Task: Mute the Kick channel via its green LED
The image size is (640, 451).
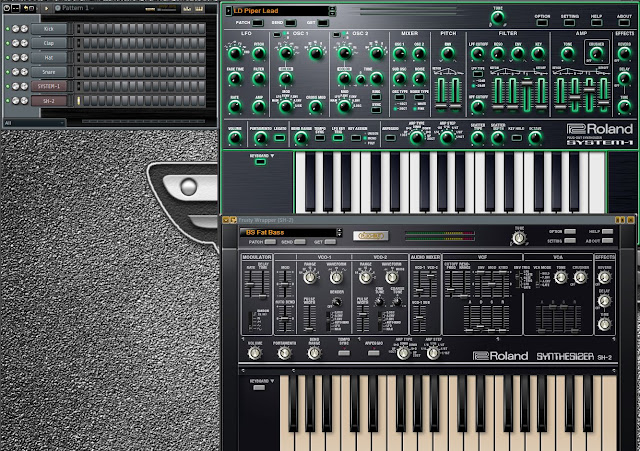Action: [x=7, y=29]
